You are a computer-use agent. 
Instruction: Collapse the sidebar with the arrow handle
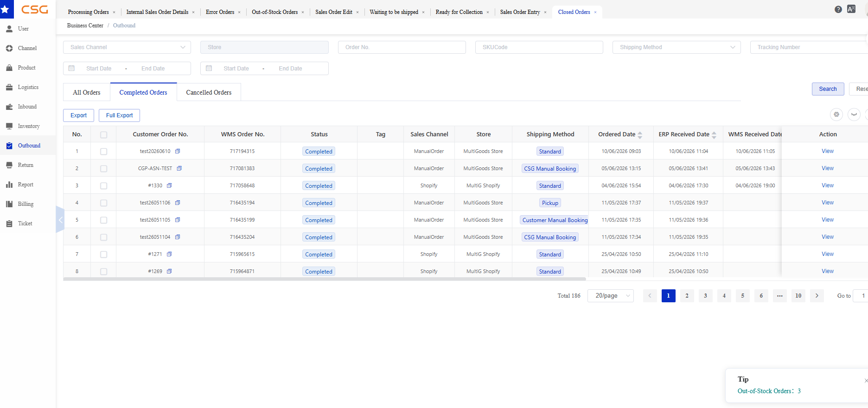click(x=60, y=220)
